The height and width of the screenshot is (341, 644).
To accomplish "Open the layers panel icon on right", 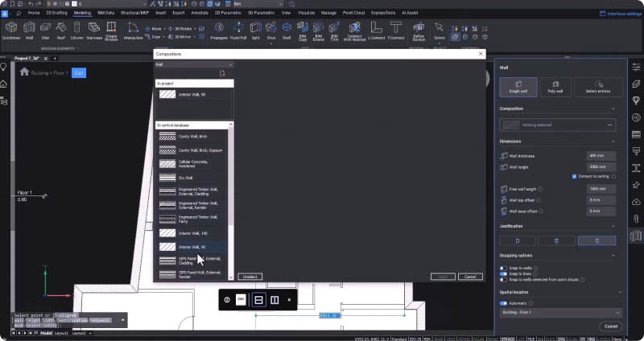I will pos(636,84).
